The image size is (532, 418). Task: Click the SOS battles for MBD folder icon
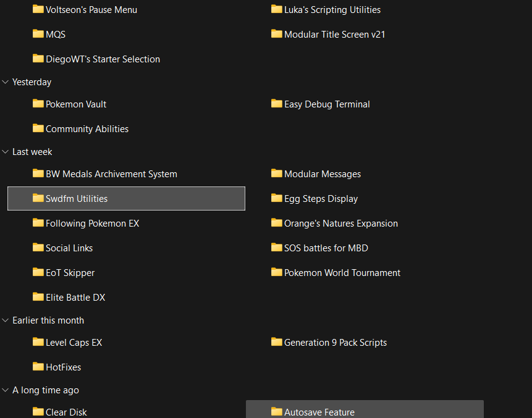click(x=277, y=248)
